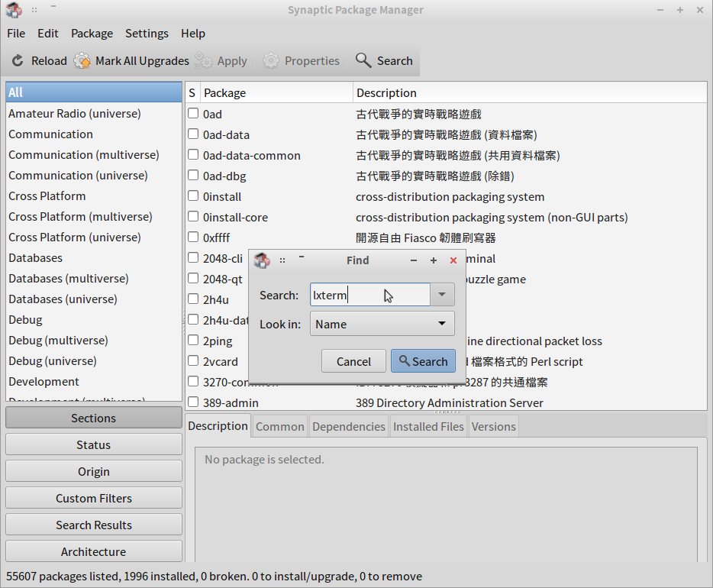Screen dimensions: 713x588
Task: Toggle checkbox for 0ad-dbg package
Action: coord(193,175)
